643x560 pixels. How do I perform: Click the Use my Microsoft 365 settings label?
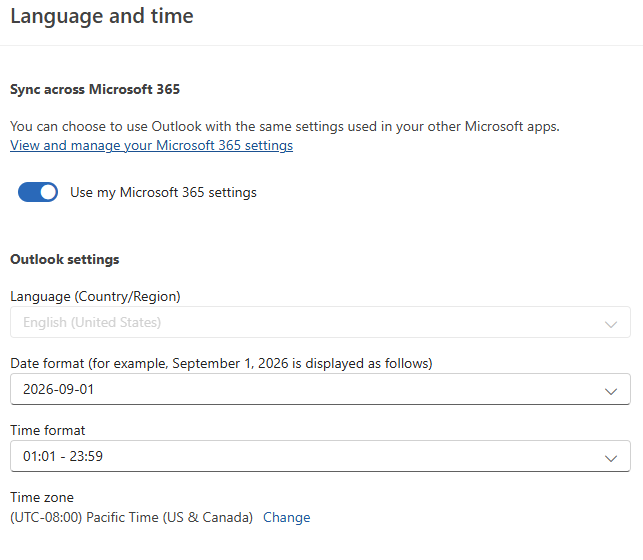[x=163, y=192]
